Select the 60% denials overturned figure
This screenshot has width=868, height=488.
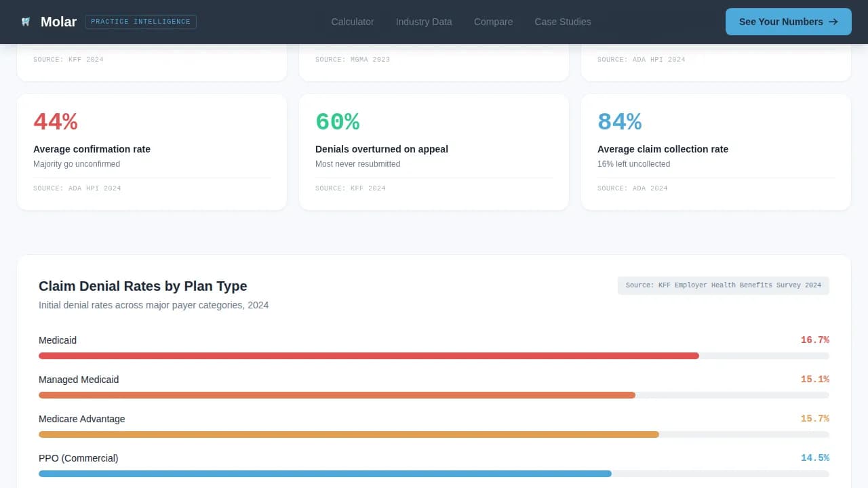pos(338,122)
